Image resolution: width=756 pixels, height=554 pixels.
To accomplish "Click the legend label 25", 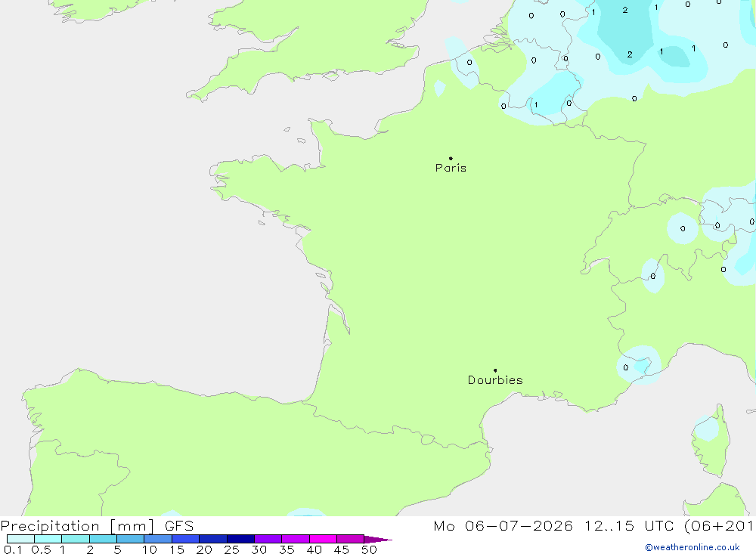I will coord(231,549).
